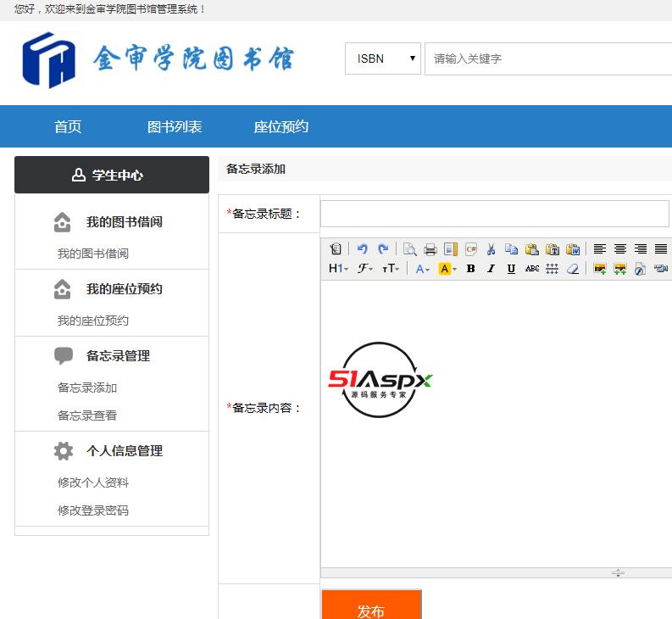Viewport: 672px width, 619px height.
Task: Open 图书列表 in navigation bar
Action: click(x=175, y=126)
